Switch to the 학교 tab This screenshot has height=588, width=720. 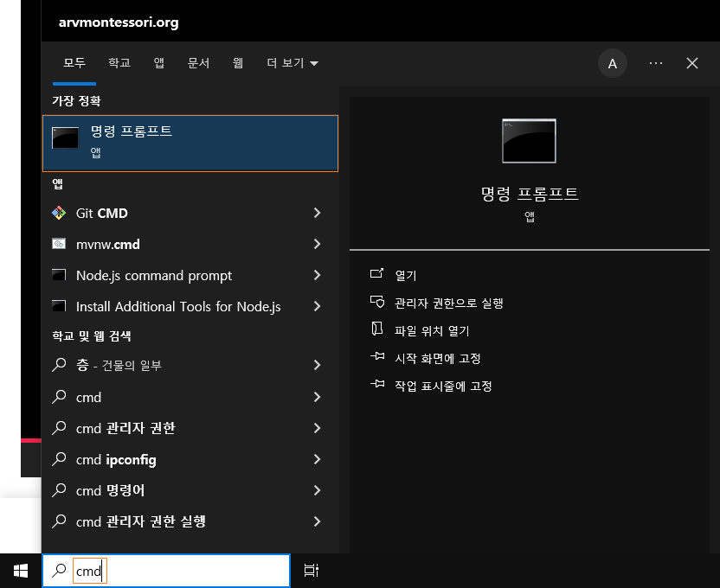coord(119,63)
